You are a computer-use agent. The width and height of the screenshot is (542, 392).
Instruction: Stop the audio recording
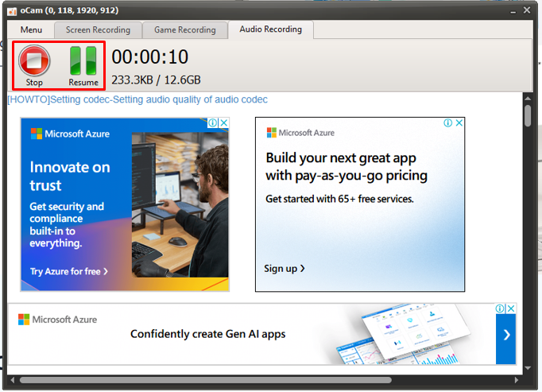pyautogui.click(x=34, y=65)
